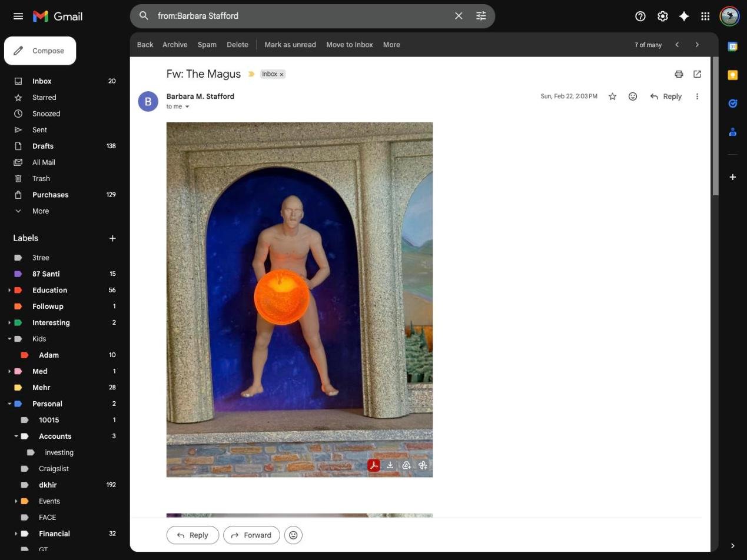Click the Gmail logo
The image size is (747, 560).
click(58, 16)
